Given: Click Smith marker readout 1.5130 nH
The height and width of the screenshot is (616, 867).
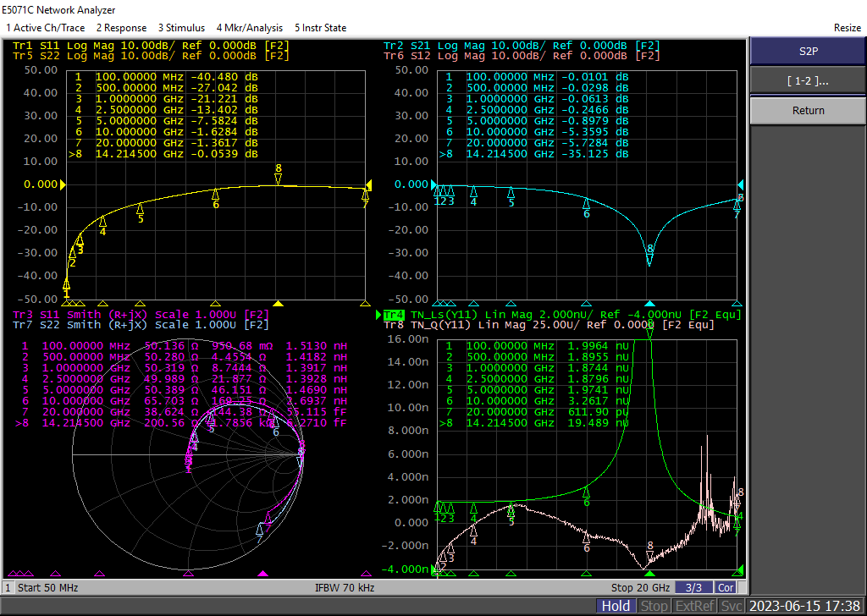Looking at the screenshot, I should (317, 346).
